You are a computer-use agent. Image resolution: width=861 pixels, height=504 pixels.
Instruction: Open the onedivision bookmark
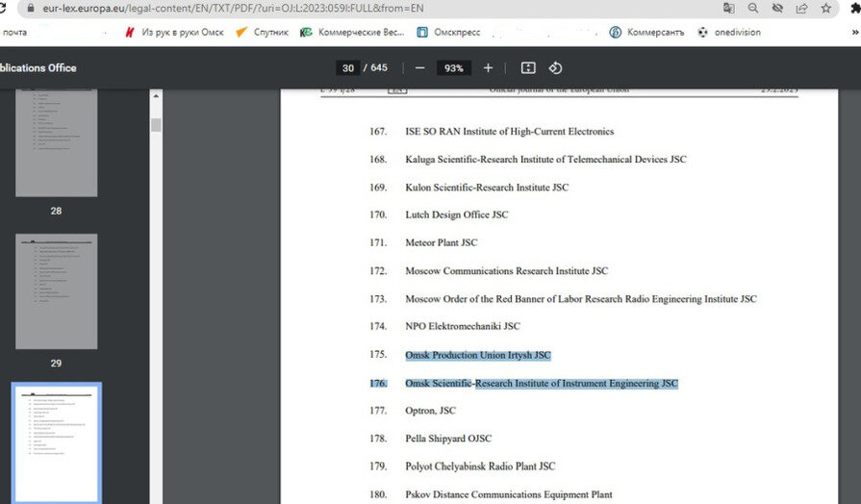(x=729, y=33)
